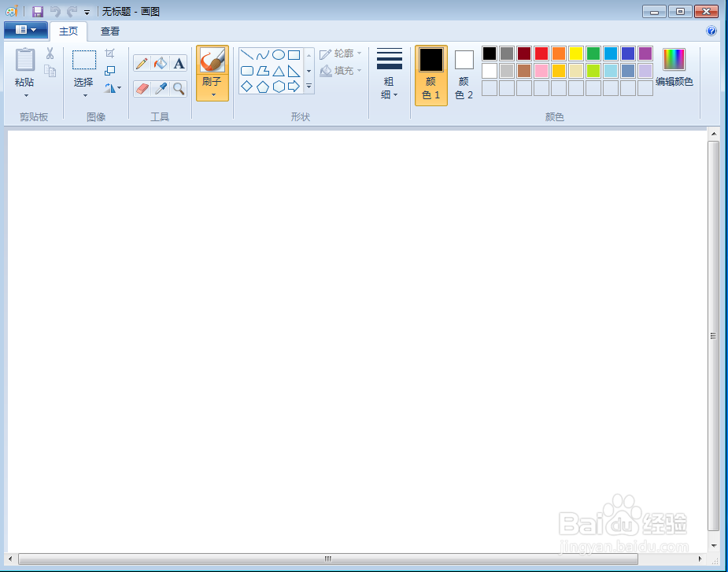Activate Color 2 (颜色 2) selector
The image size is (728, 572).
coord(464,76)
